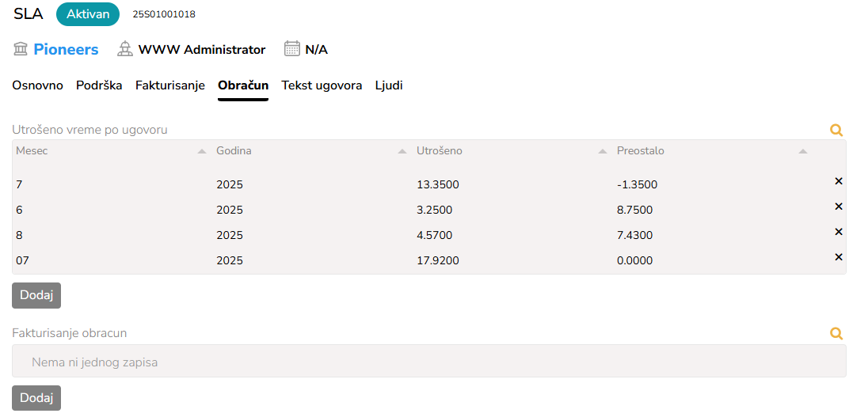
Task: Delete the row with Utrošeno 13.3500
Action: point(839,181)
